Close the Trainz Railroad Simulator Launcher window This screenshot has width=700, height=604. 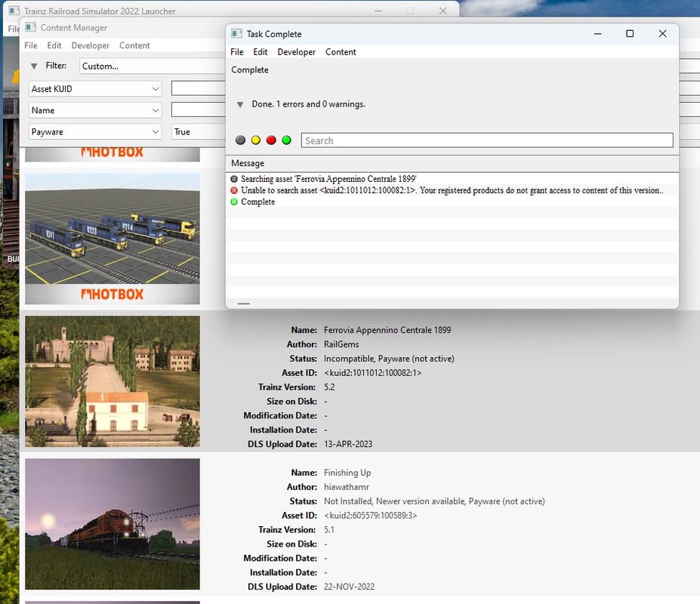[443, 11]
